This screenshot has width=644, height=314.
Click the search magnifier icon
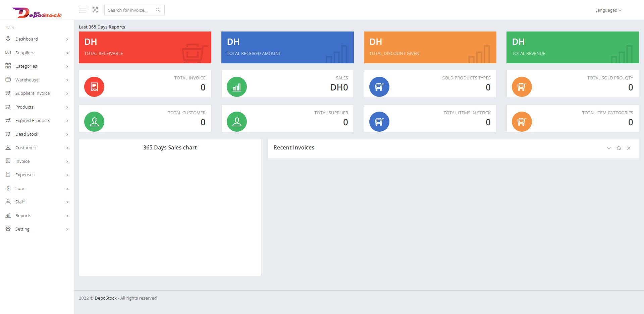click(158, 10)
